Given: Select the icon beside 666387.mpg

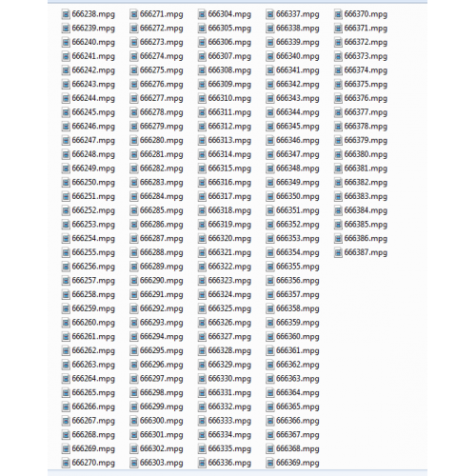Looking at the screenshot, I should coord(338,253).
